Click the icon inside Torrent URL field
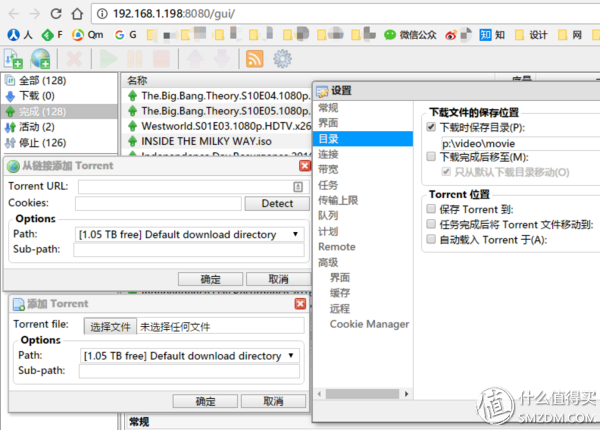Image resolution: width=600 pixels, height=430 pixels. coord(298,187)
